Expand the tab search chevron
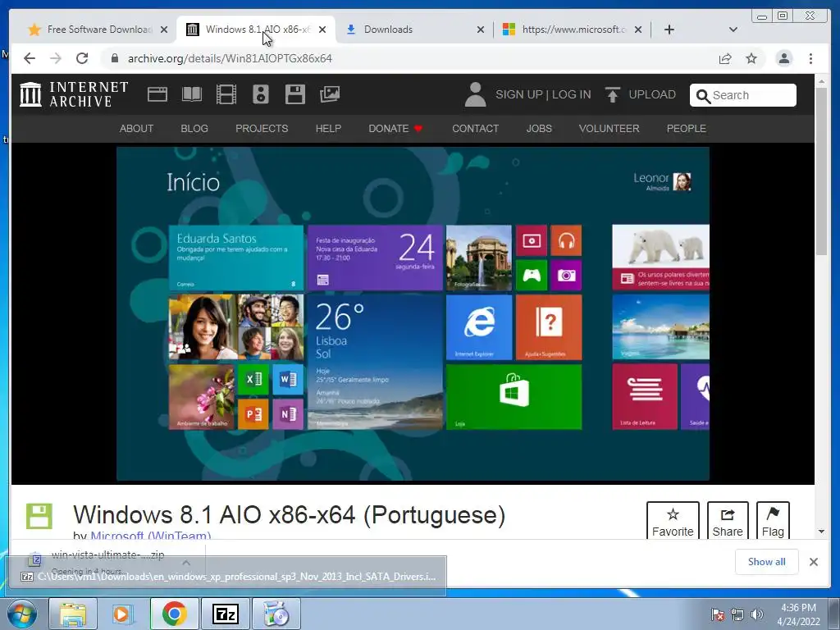The height and width of the screenshot is (630, 840). coord(733,30)
